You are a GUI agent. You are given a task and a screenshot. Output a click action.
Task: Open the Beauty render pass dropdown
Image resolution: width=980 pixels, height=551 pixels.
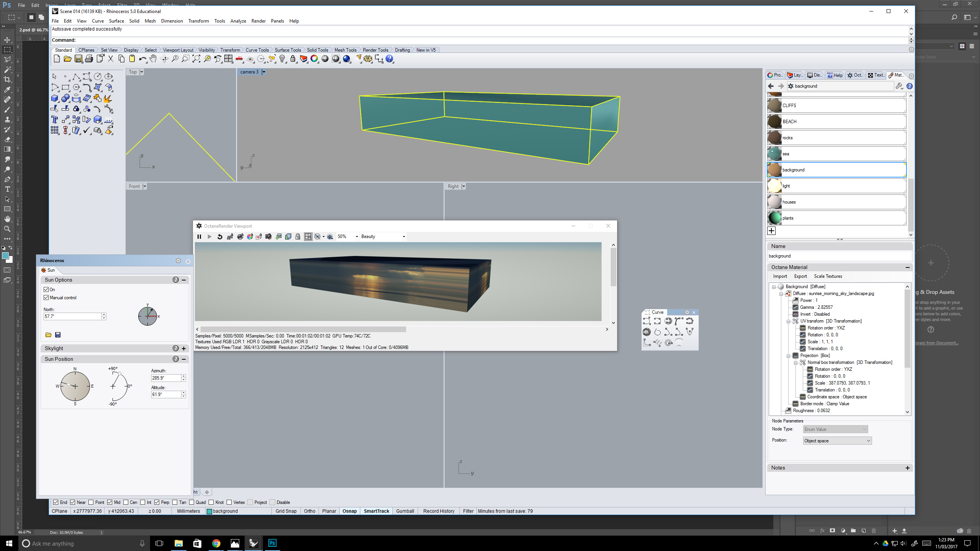click(383, 236)
